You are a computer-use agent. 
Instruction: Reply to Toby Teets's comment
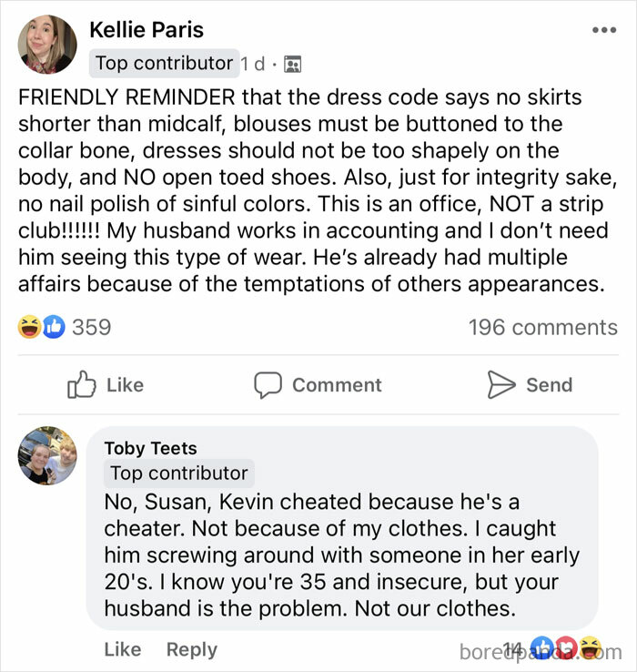tap(191, 649)
